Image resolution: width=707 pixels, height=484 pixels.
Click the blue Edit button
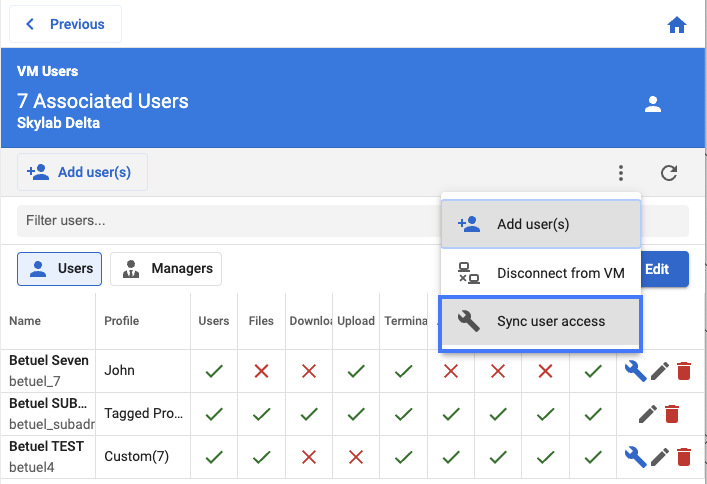[x=663, y=269]
